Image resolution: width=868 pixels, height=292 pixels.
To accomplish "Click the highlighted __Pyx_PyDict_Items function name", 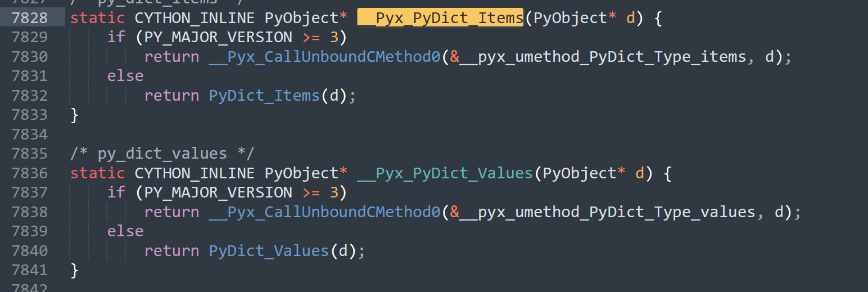I will (440, 18).
